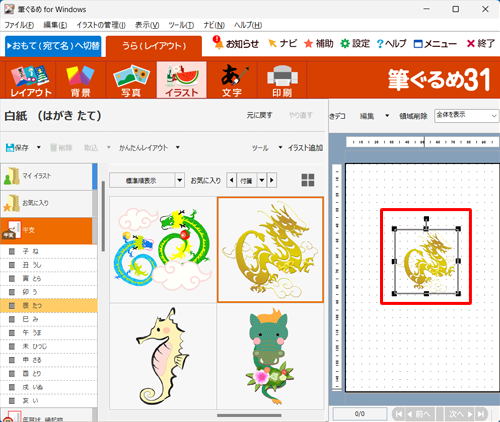The width and height of the screenshot is (500, 422).
Task: Select 戌 いぬ in zodiac list
Action: point(49,387)
